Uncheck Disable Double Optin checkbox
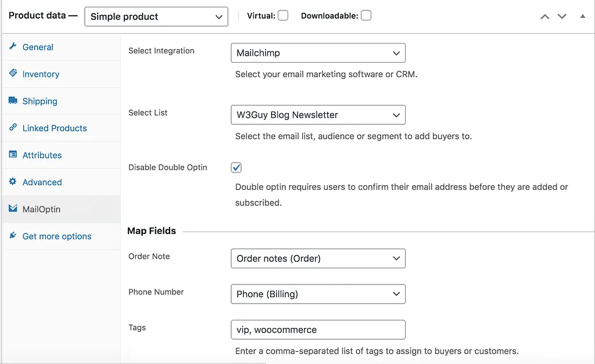This screenshot has height=364, width=595. [x=236, y=168]
